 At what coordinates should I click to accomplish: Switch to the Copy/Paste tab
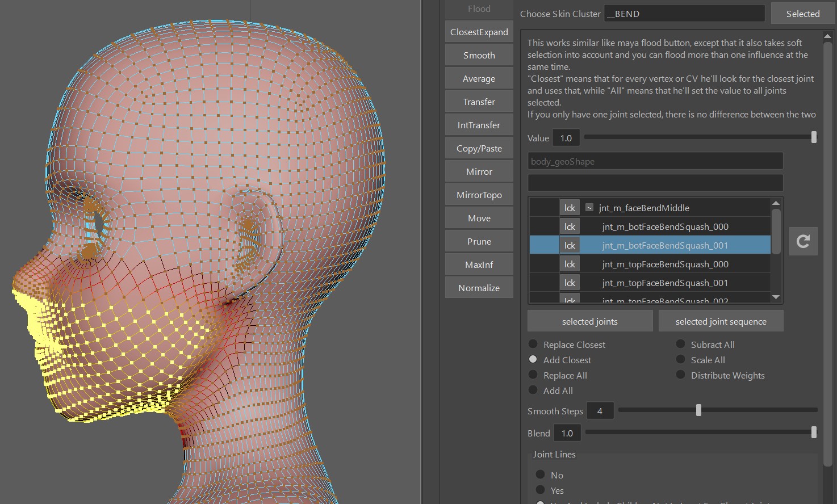pos(479,148)
